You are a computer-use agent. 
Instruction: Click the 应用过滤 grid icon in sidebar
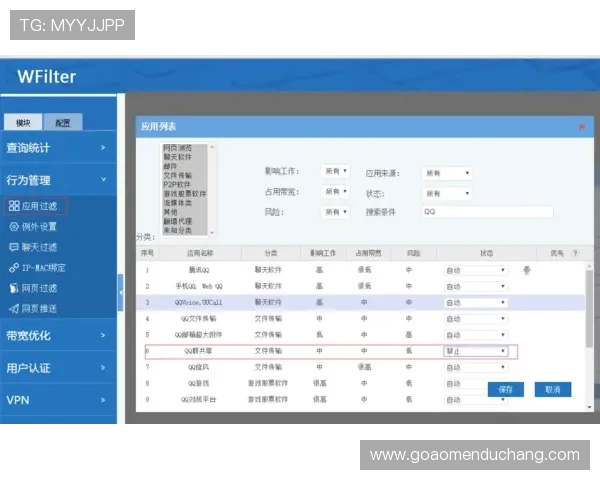pyautogui.click(x=14, y=206)
